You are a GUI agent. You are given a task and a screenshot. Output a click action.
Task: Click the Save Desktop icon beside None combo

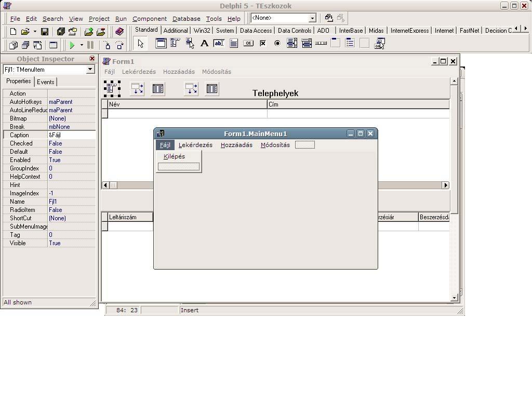pyautogui.click(x=328, y=18)
